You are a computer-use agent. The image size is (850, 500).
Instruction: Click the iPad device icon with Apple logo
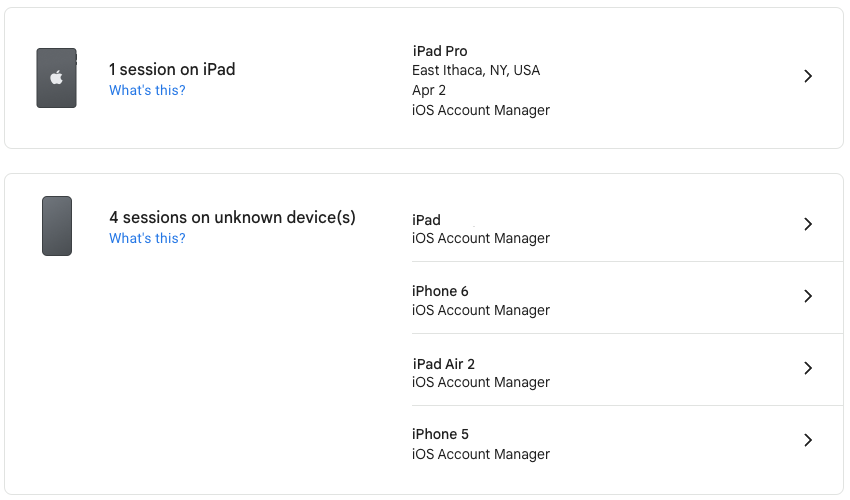[56, 78]
